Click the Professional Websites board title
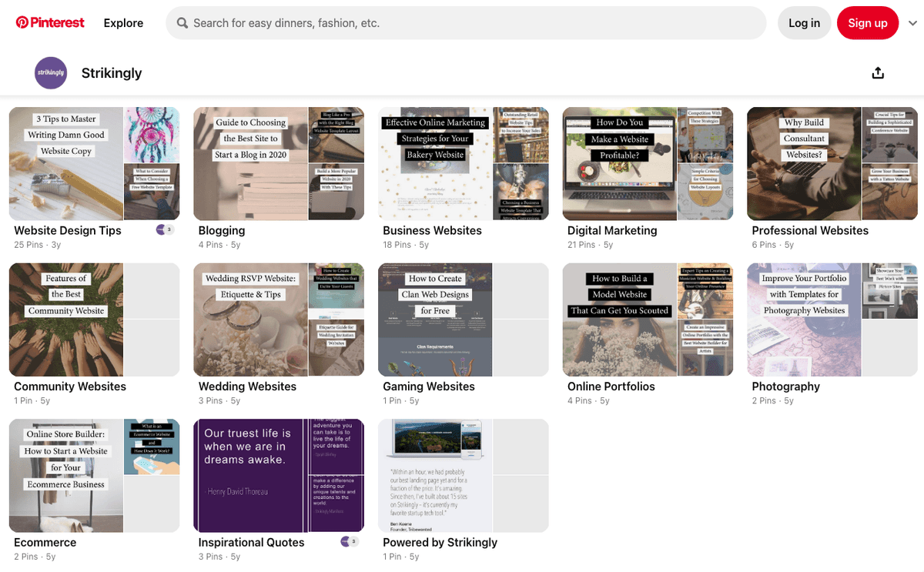This screenshot has height=572, width=924. [810, 230]
